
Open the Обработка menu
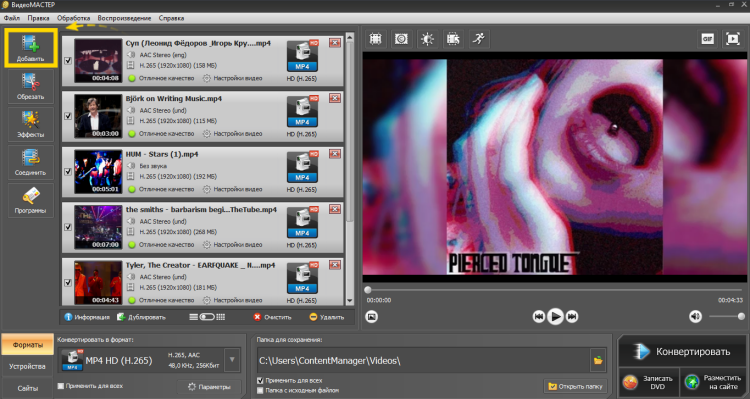[x=73, y=18]
